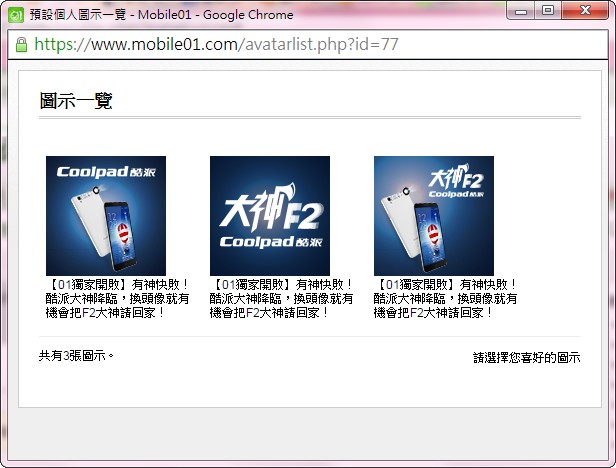Image resolution: width=616 pixels, height=468 pixels.
Task: Click the caption under the third avatar
Action: [445, 299]
